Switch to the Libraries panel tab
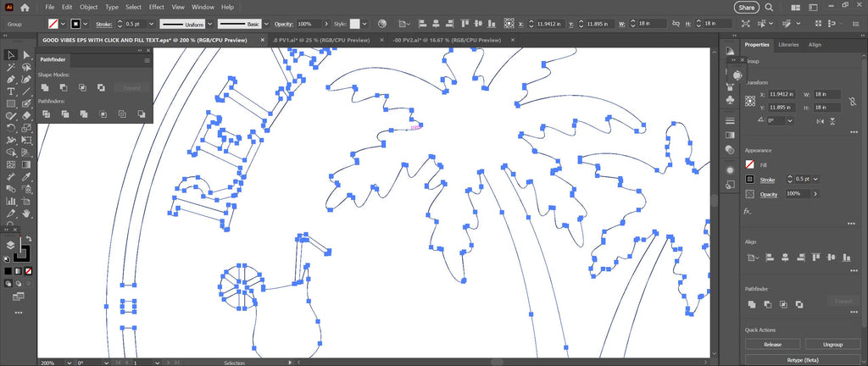868x366 pixels. pos(787,45)
